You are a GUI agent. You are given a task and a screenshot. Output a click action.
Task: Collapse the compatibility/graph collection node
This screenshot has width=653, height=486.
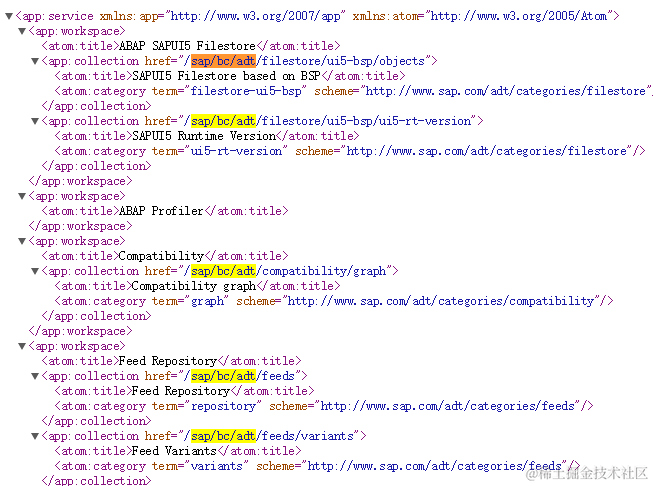35,271
